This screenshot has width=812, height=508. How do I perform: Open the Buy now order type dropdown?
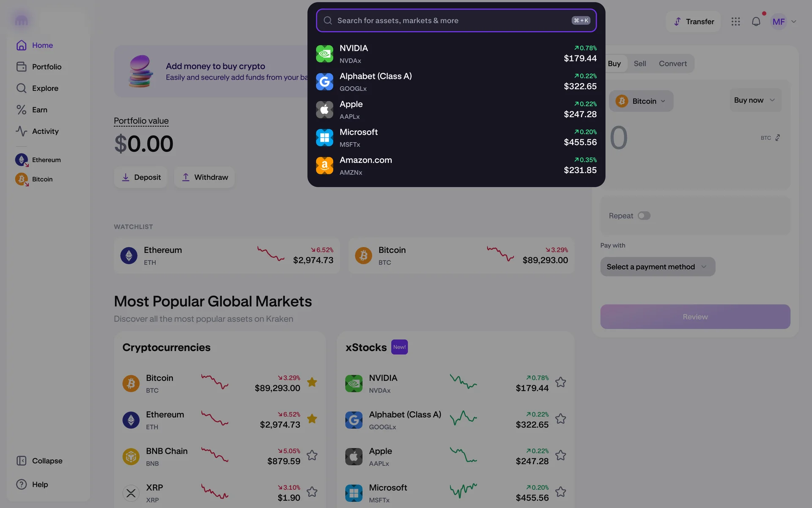(755, 100)
